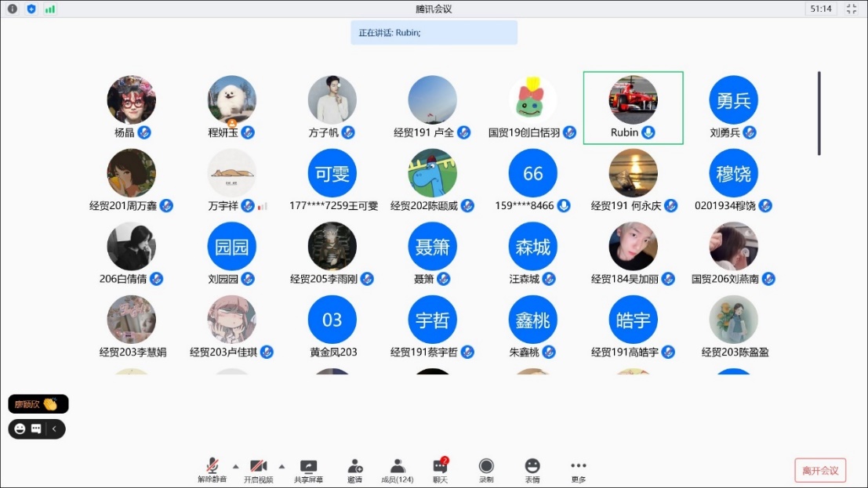Turn on camera with 开启视频

(x=258, y=469)
